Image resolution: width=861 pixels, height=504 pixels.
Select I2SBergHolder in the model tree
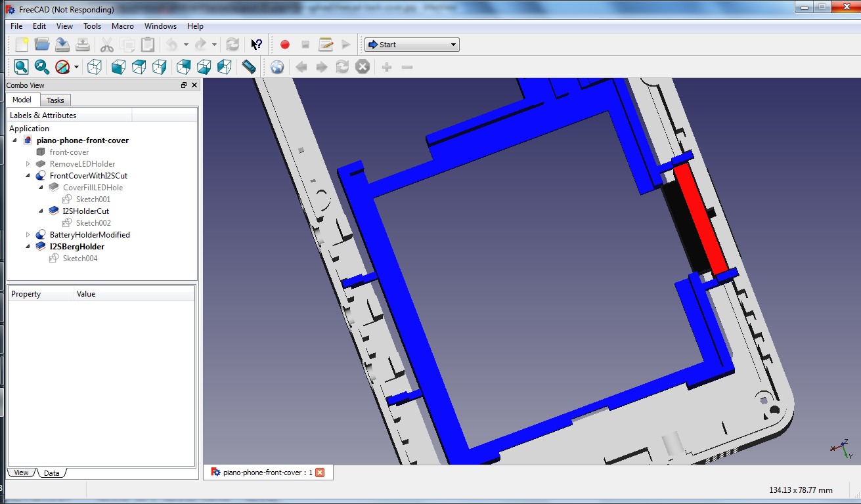(77, 247)
